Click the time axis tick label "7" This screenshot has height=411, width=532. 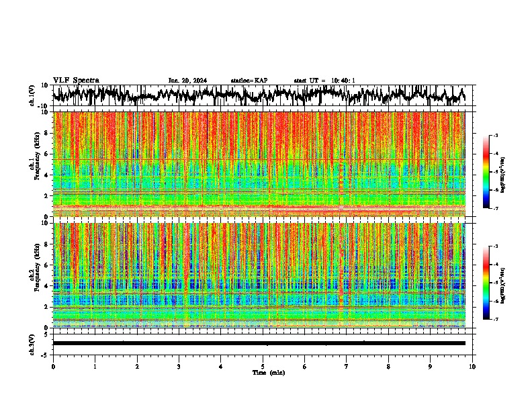click(347, 367)
